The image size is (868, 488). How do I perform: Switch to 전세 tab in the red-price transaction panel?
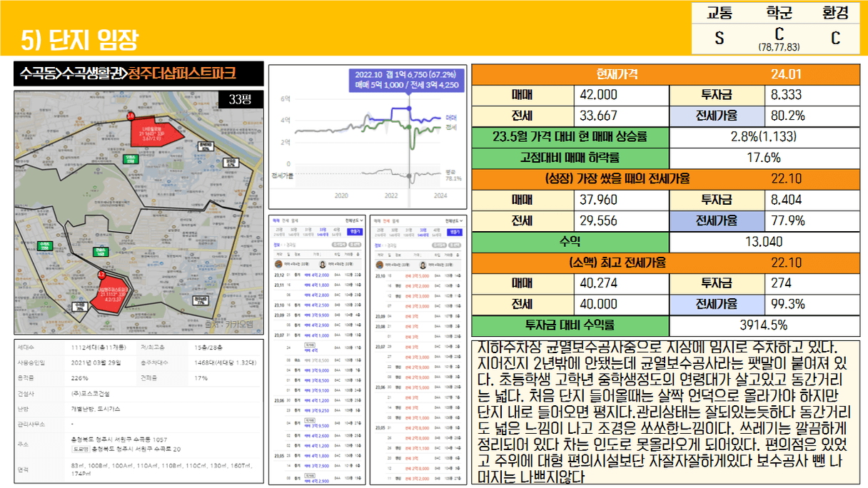pos(386,221)
